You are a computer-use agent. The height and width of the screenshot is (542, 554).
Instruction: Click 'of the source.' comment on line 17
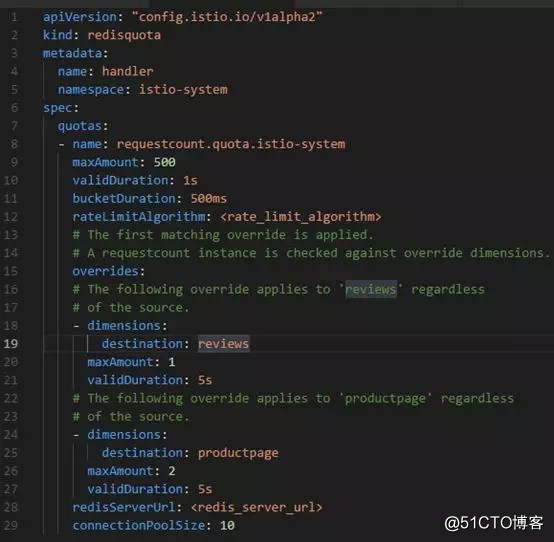click(131, 307)
